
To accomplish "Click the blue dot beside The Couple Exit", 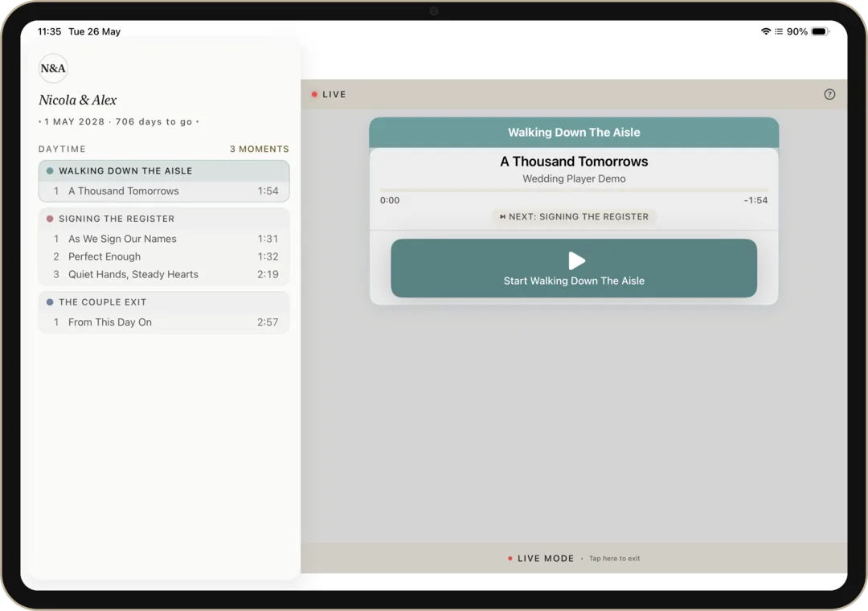I will [x=50, y=302].
